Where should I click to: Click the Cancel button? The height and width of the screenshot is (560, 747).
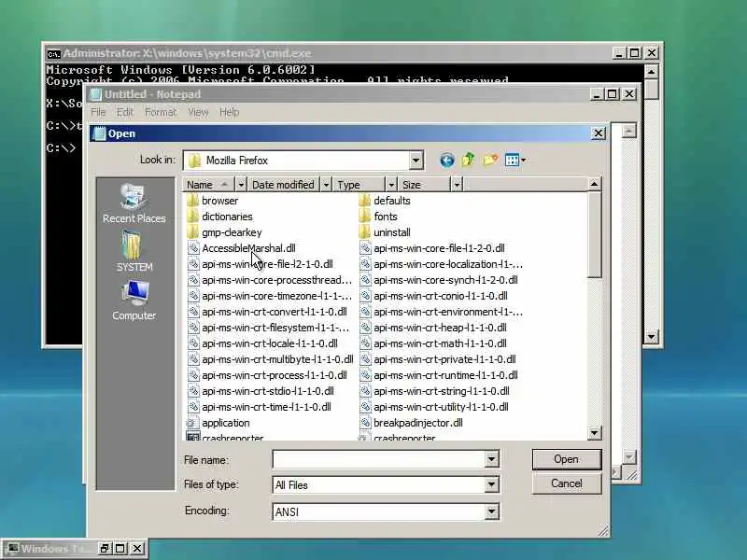click(567, 483)
